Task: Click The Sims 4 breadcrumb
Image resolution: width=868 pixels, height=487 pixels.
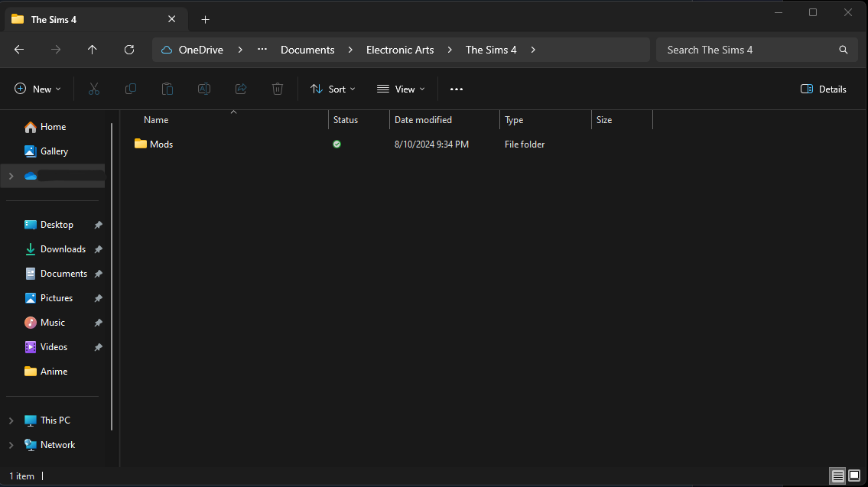Action: [491, 50]
